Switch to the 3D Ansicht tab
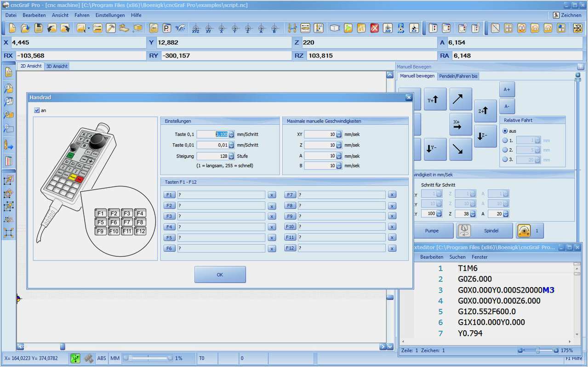 pos(57,66)
